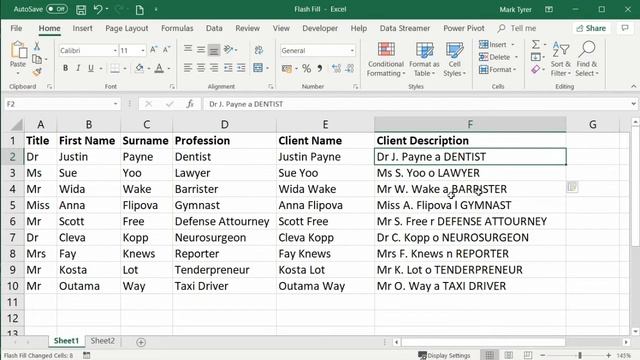Toggle Bottom Align
640x360 pixels.
coord(214,50)
